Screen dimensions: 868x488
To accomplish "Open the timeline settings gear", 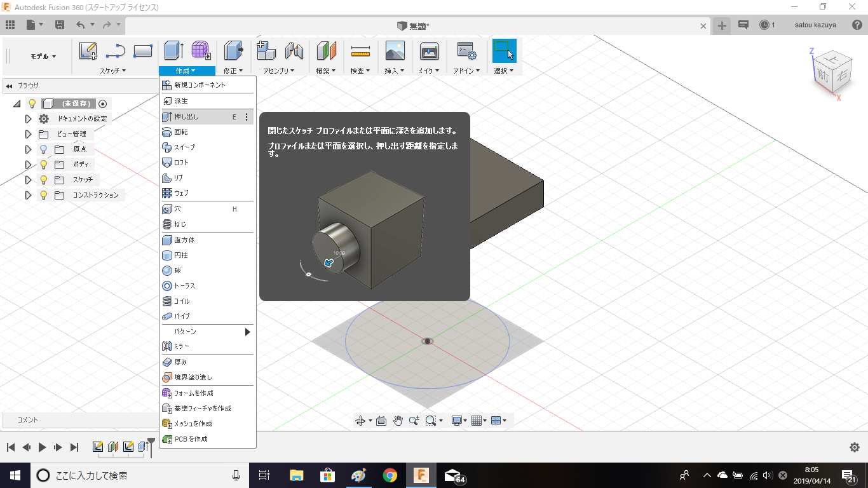I will (x=855, y=447).
